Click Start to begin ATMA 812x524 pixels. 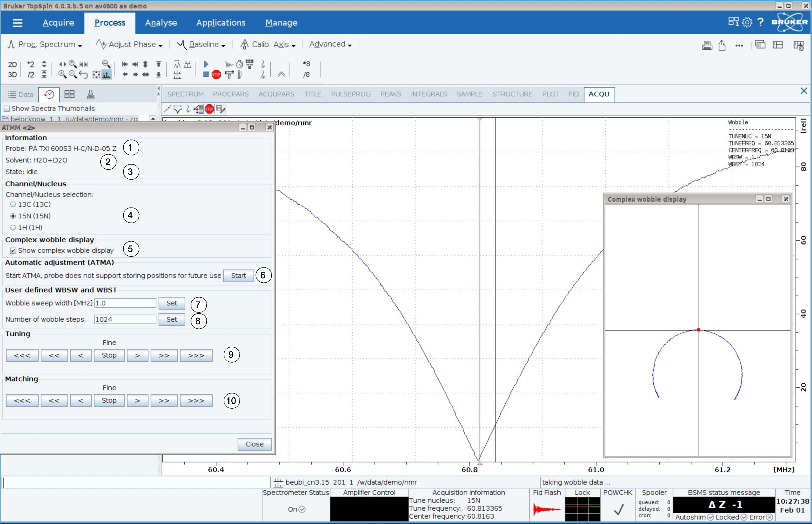point(239,276)
